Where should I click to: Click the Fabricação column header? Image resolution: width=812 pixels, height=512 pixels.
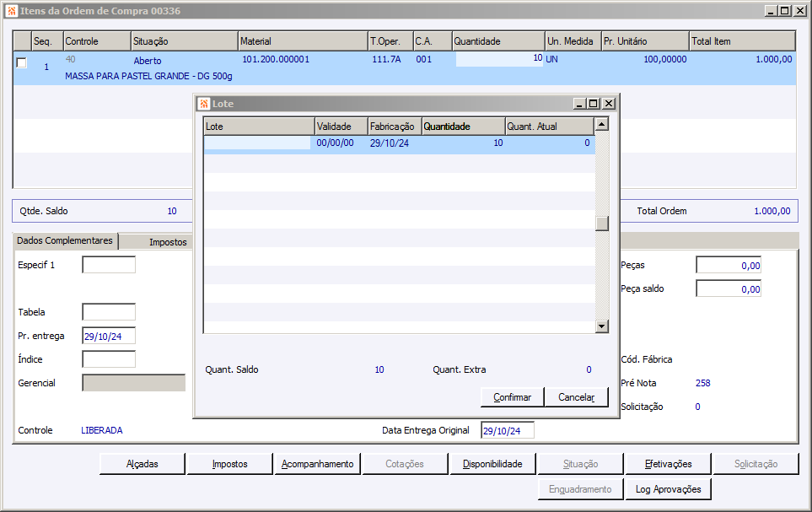tap(395, 127)
